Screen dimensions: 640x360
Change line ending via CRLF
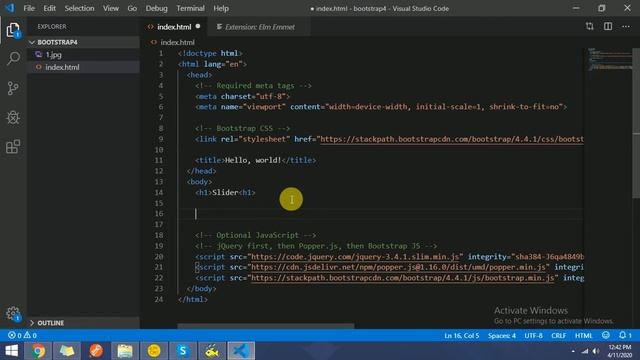(558, 336)
